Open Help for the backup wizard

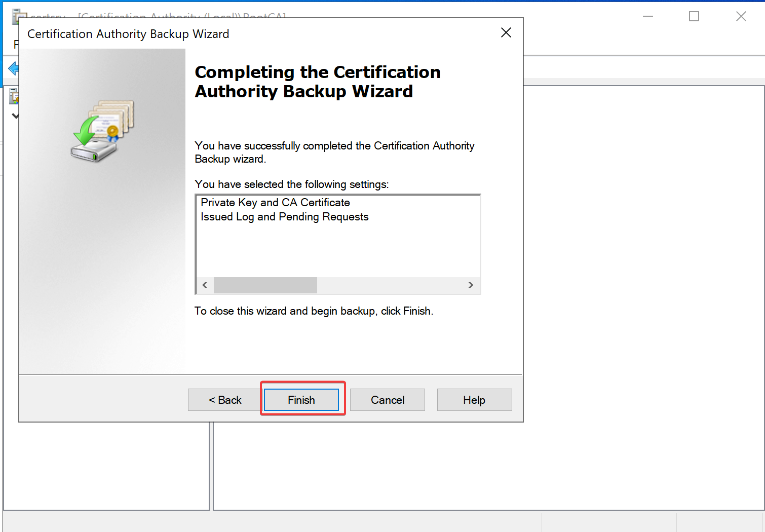click(x=474, y=400)
